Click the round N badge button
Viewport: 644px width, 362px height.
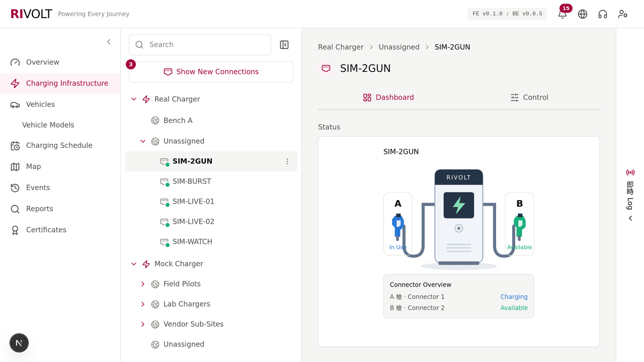tap(19, 343)
